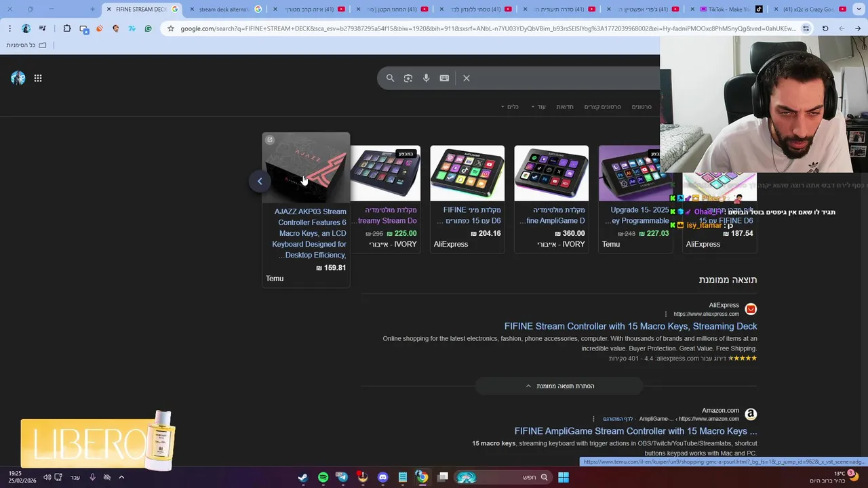Image resolution: width=868 pixels, height=488 pixels.
Task: Open FIFINE AmpliGame Stream Controller Amazon link
Action: tap(635, 431)
